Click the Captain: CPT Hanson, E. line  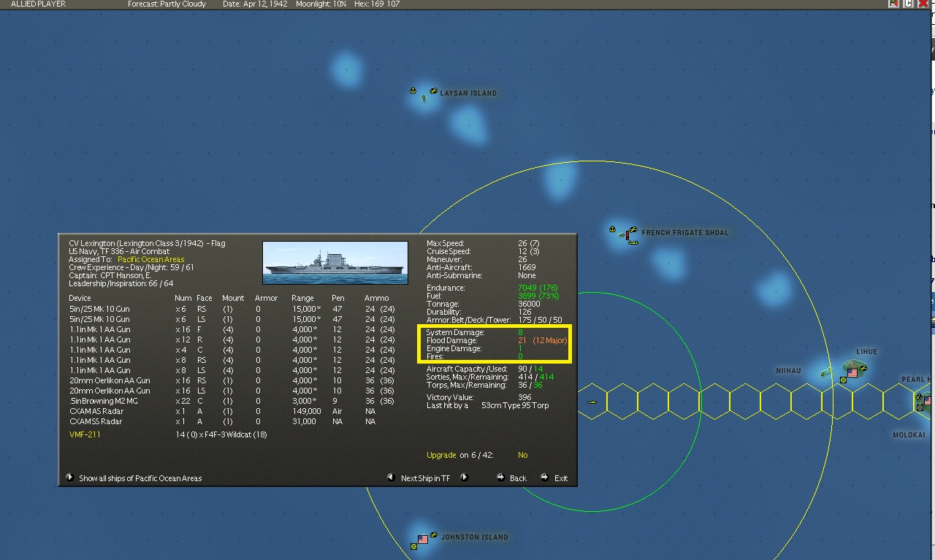point(110,275)
